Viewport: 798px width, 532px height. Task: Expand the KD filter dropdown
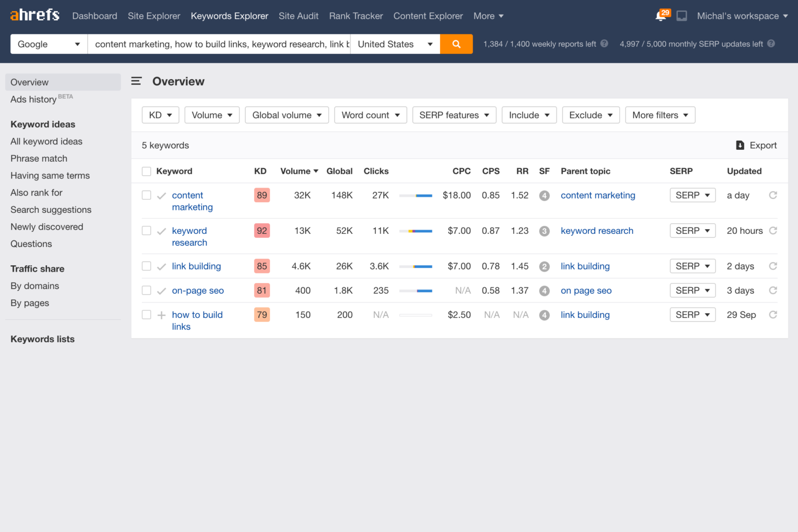point(160,115)
